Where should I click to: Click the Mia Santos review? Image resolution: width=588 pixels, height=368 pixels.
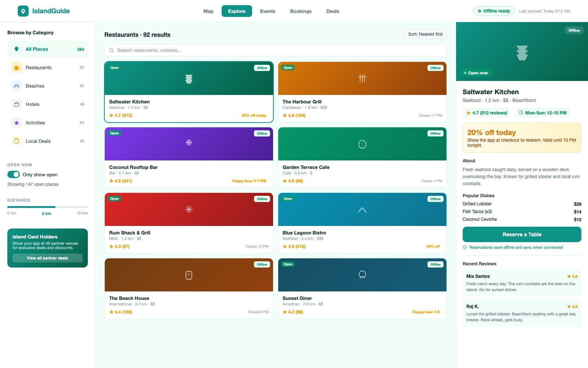(x=522, y=283)
